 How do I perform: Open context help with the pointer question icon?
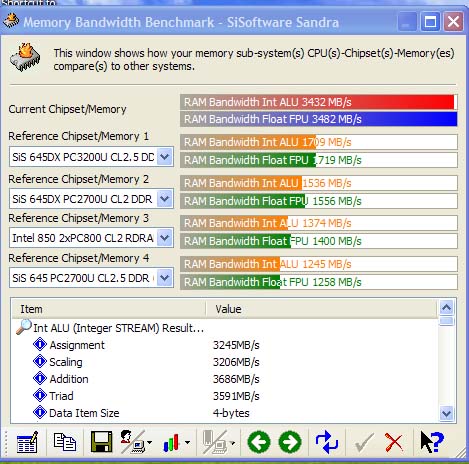[x=432, y=442]
